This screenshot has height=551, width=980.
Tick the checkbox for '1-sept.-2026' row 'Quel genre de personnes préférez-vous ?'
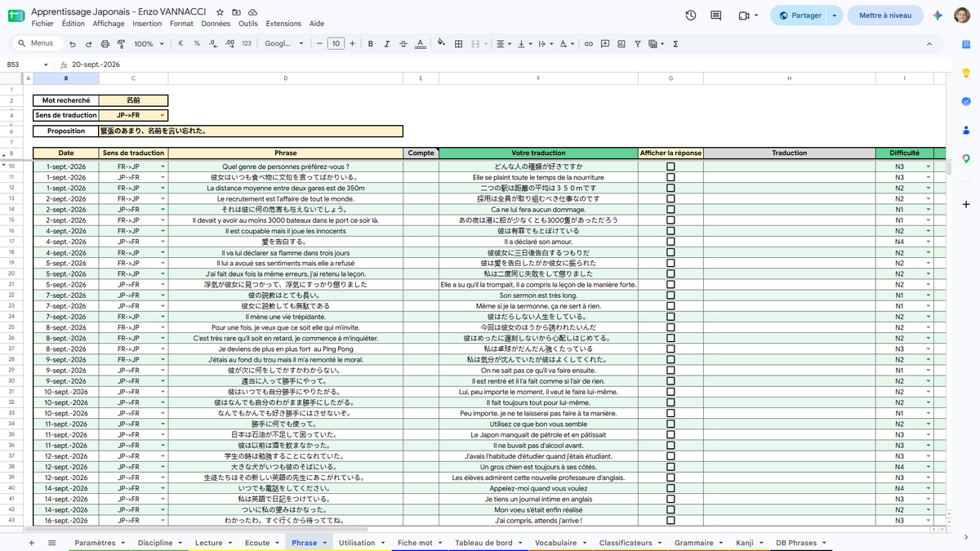click(670, 167)
